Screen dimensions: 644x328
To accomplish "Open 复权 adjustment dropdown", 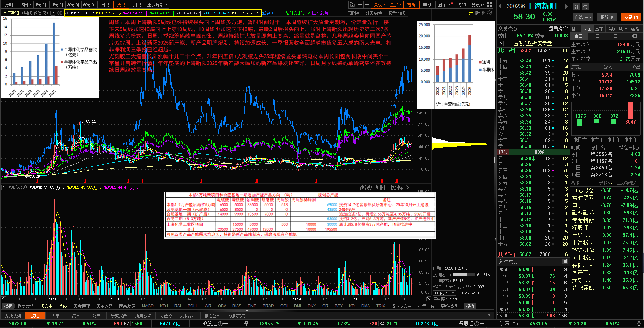I will coord(380,5).
